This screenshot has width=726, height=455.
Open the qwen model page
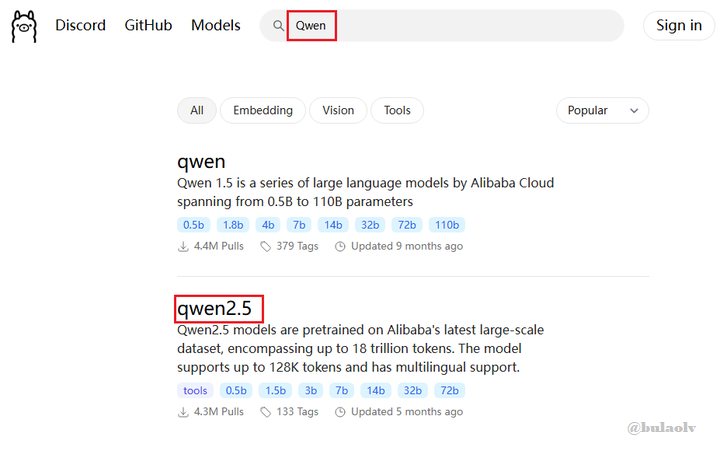[201, 162]
